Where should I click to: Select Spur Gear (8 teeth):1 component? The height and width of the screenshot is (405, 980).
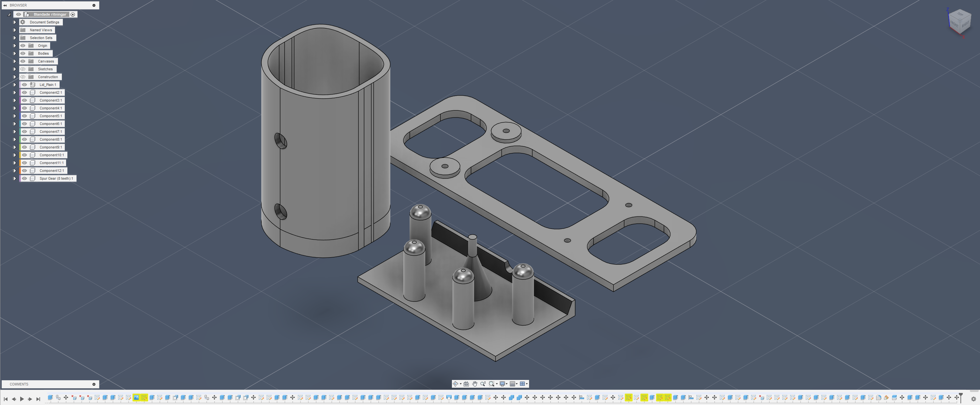(x=56, y=178)
